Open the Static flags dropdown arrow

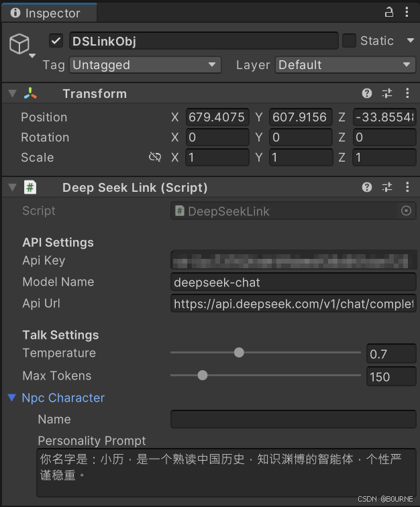[411, 40]
